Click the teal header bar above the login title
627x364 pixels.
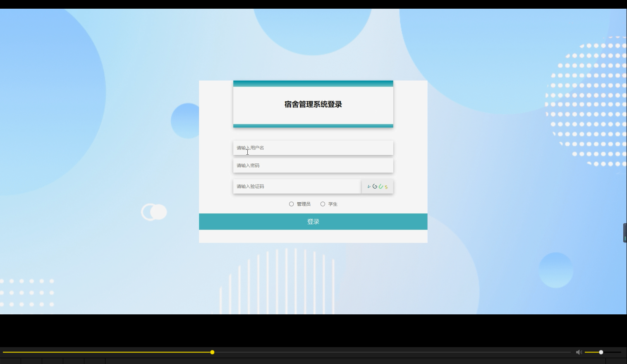[x=313, y=83]
